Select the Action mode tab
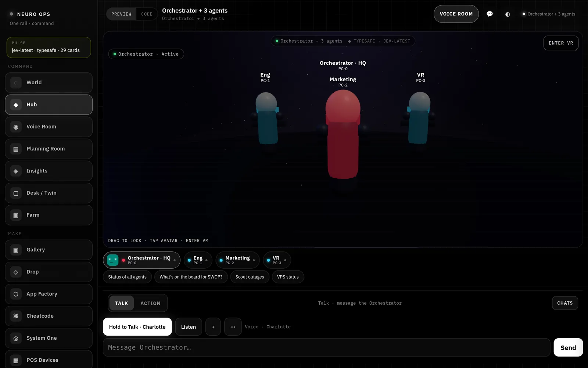Image resolution: width=588 pixels, height=368 pixels. (x=150, y=303)
